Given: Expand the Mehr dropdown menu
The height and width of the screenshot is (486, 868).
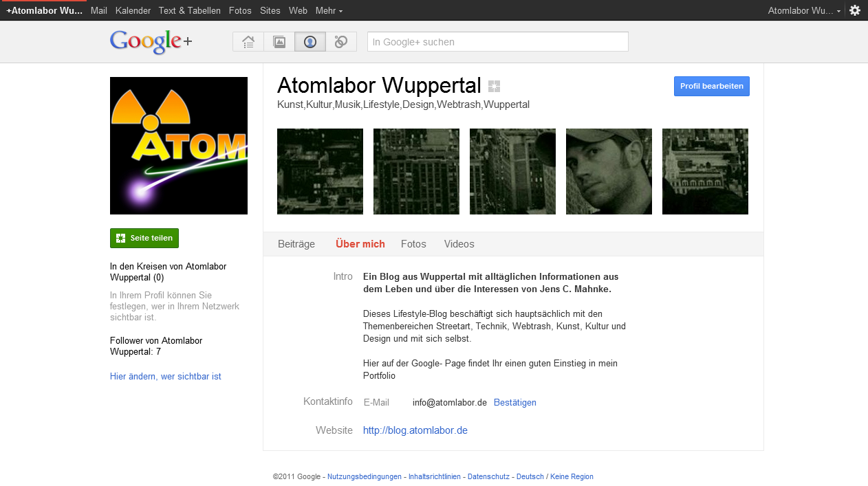Looking at the screenshot, I should [x=329, y=10].
